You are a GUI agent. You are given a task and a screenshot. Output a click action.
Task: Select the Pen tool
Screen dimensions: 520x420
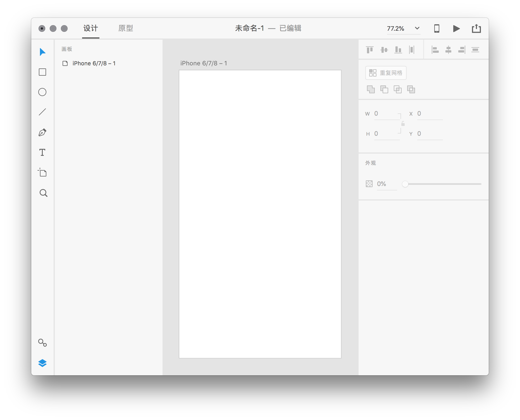pos(42,132)
